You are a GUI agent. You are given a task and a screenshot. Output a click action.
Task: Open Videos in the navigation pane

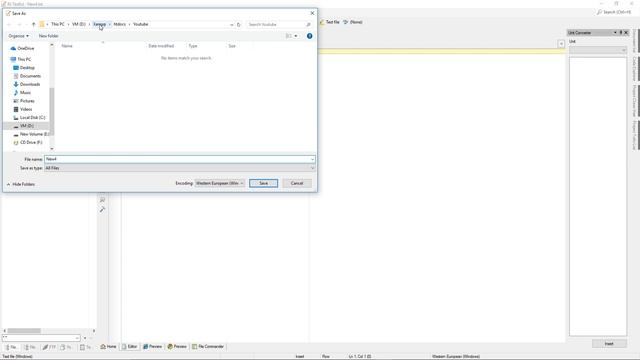(26, 109)
